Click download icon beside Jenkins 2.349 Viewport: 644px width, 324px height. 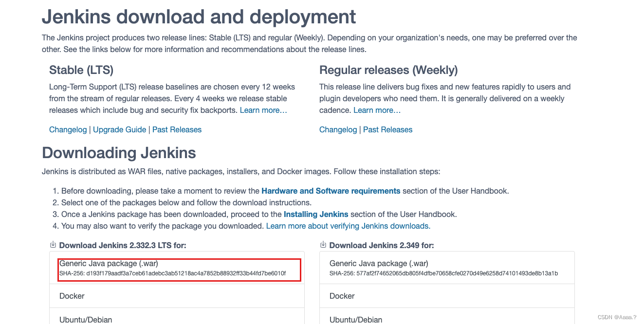[323, 245]
